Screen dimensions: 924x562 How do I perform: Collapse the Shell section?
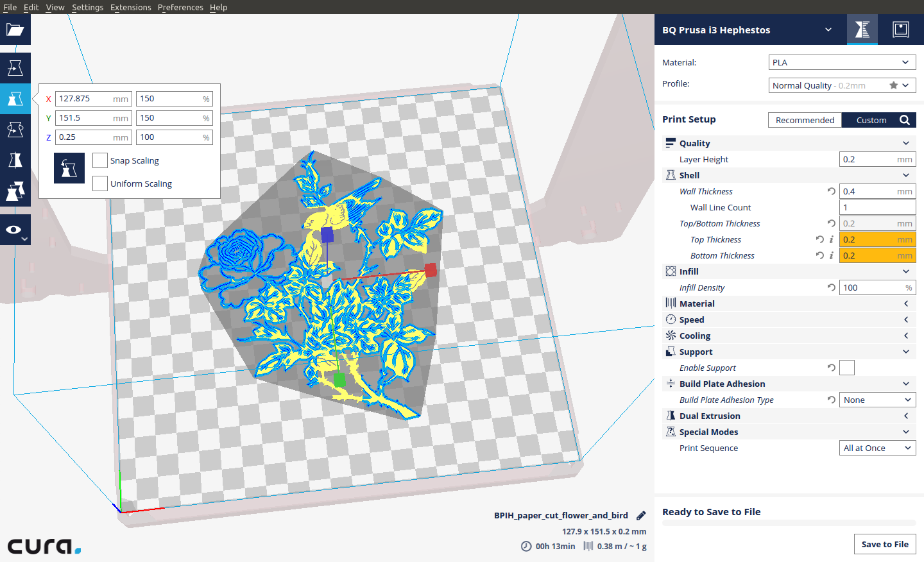coord(789,175)
